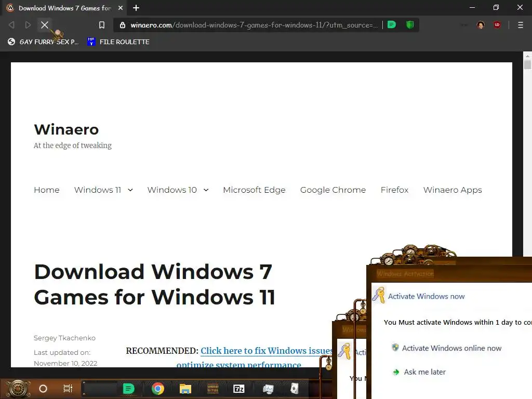The image size is (532, 399).
Task: Stop loading the page with the X button
Action: [x=45, y=25]
